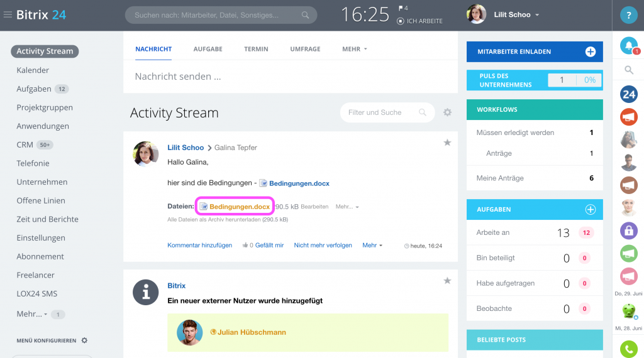The width and height of the screenshot is (644, 358).
Task: Open Offene Linien section
Action: coord(41,200)
